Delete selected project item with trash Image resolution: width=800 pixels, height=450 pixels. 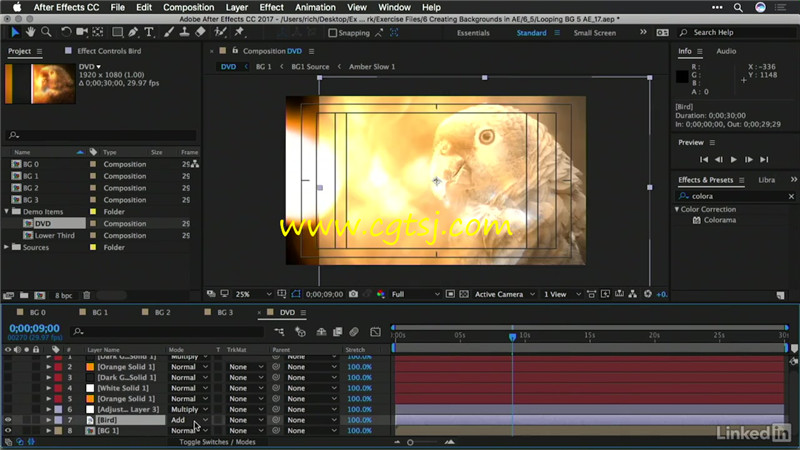(x=87, y=295)
